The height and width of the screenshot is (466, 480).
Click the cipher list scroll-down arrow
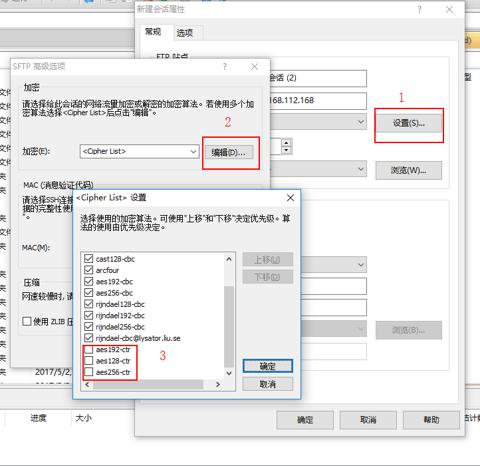click(229, 373)
